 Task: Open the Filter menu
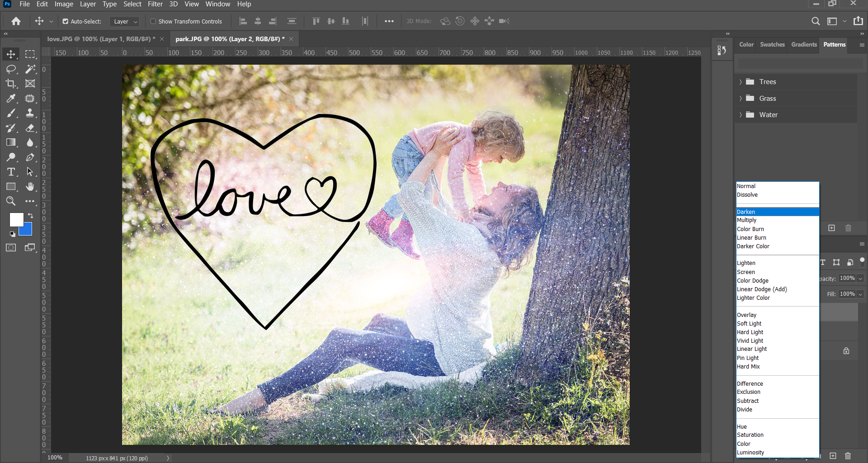click(x=155, y=4)
